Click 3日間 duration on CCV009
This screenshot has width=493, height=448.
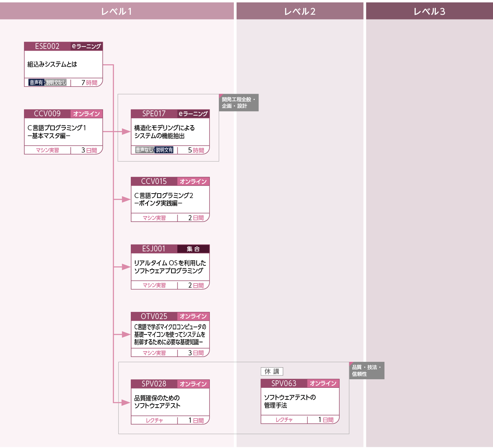[x=89, y=150]
